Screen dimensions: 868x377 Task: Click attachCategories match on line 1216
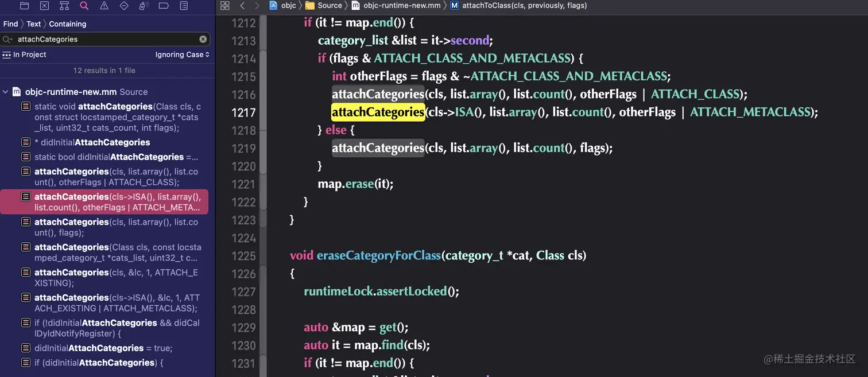pos(378,94)
